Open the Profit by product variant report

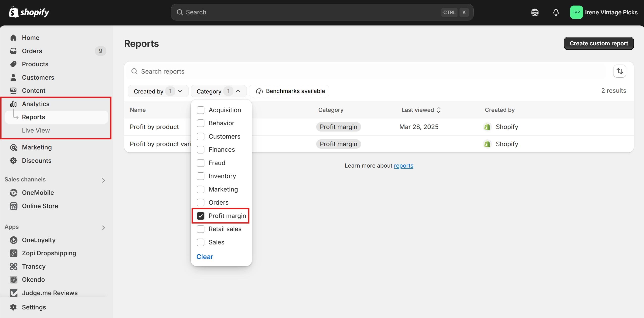pyautogui.click(x=160, y=144)
